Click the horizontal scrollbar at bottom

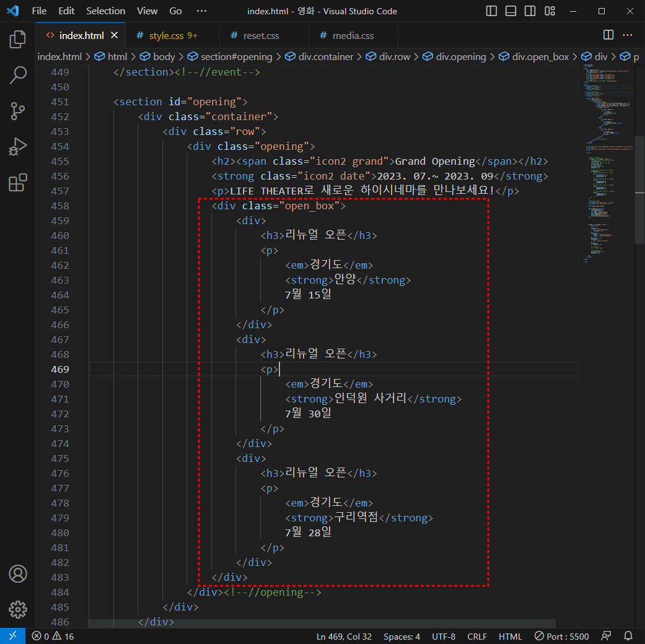(322, 624)
